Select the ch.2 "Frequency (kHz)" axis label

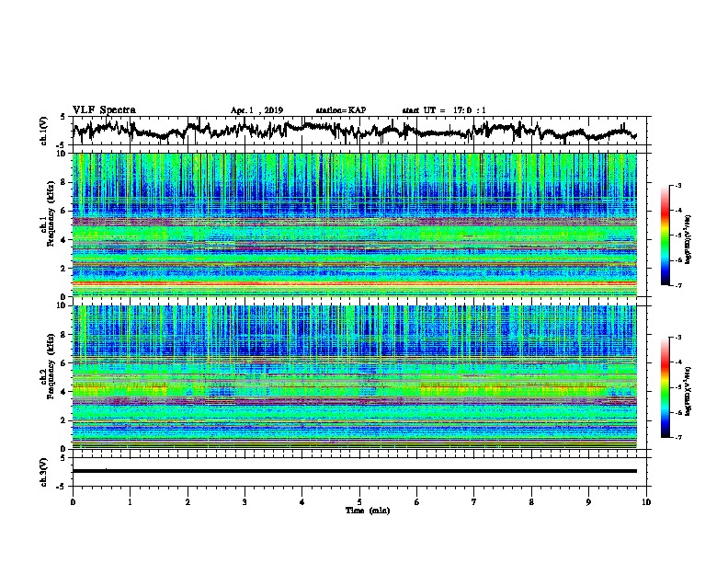pyautogui.click(x=51, y=366)
